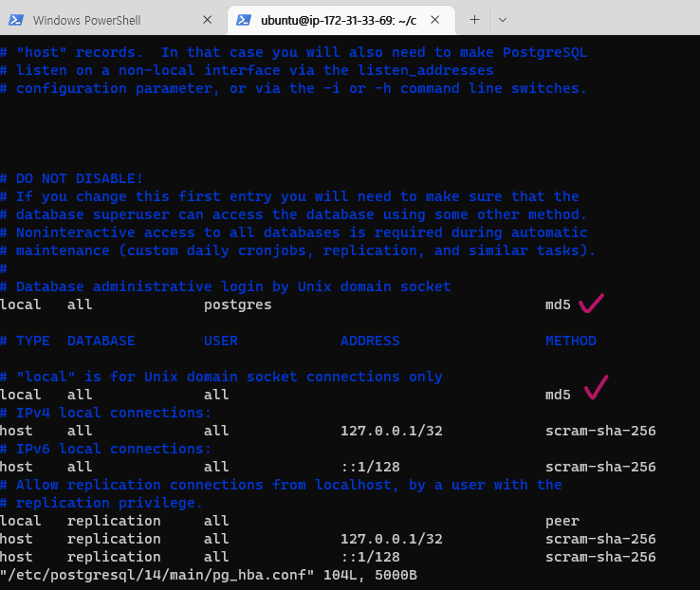The image size is (700, 590).
Task: Click the peer method on the replication line
Action: point(562,521)
